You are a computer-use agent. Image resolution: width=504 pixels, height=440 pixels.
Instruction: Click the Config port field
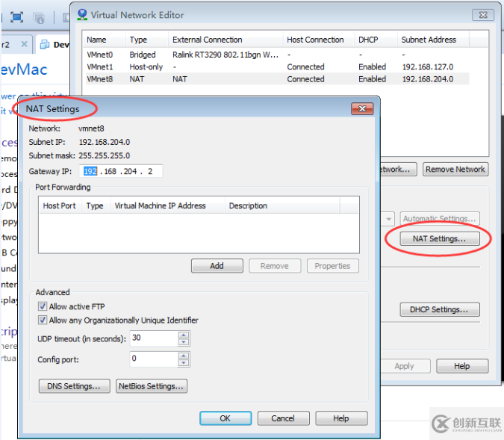pos(154,359)
